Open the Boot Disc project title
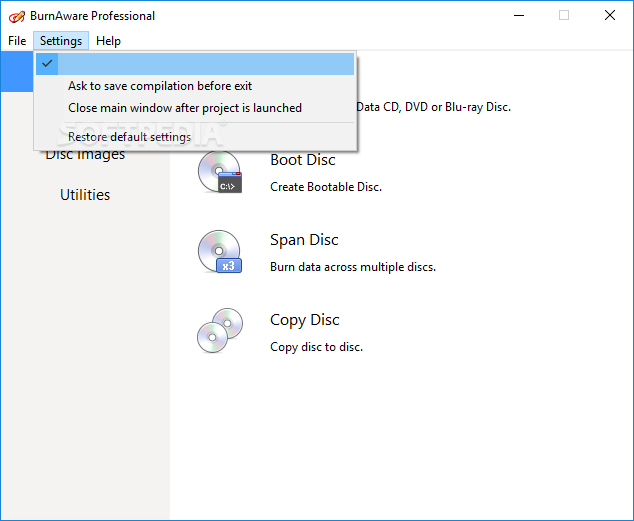The height and width of the screenshot is (521, 634). (303, 160)
